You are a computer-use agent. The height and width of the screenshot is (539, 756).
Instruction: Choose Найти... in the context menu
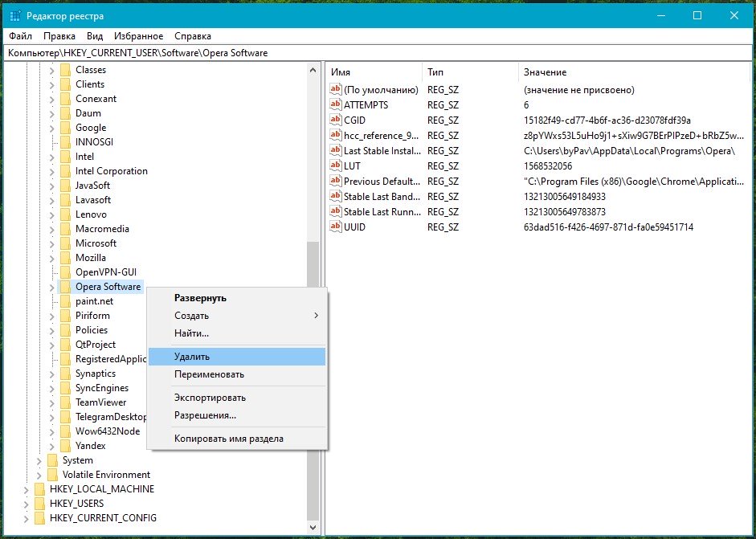tap(237, 333)
